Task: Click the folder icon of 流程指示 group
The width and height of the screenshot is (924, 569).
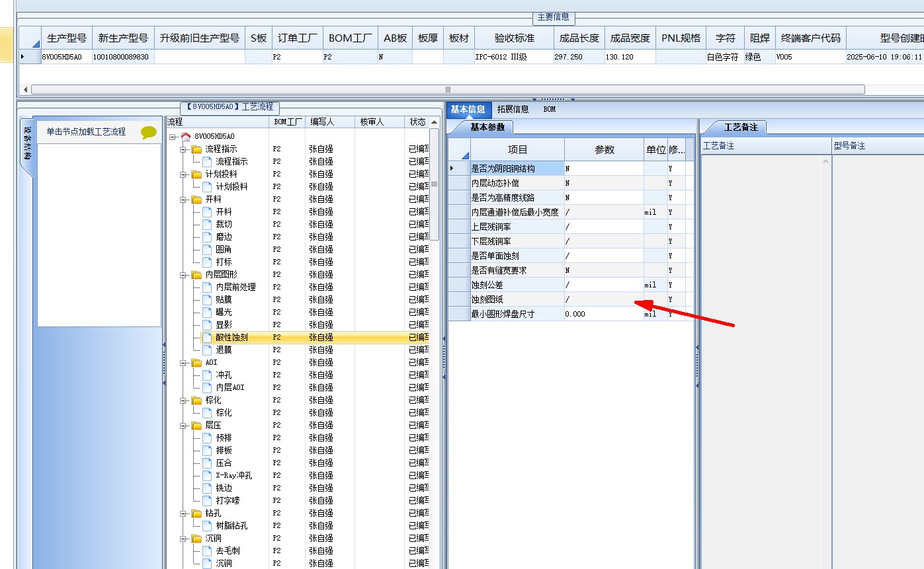Action: pyautogui.click(x=196, y=149)
